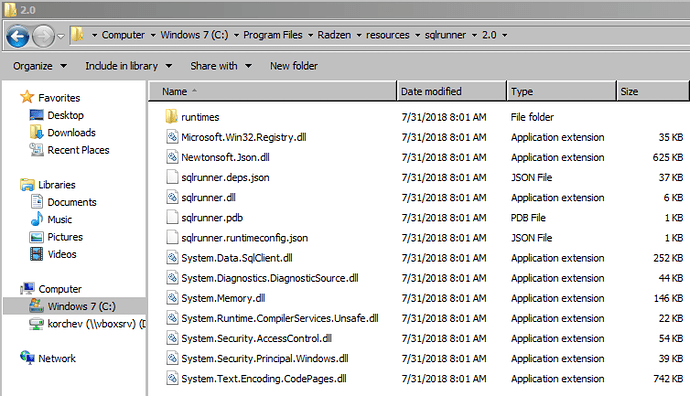Click the Videos library film icon

click(x=37, y=254)
